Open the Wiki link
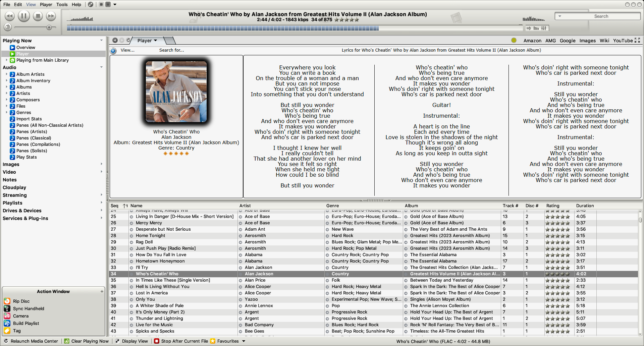644x346 pixels. coord(604,41)
